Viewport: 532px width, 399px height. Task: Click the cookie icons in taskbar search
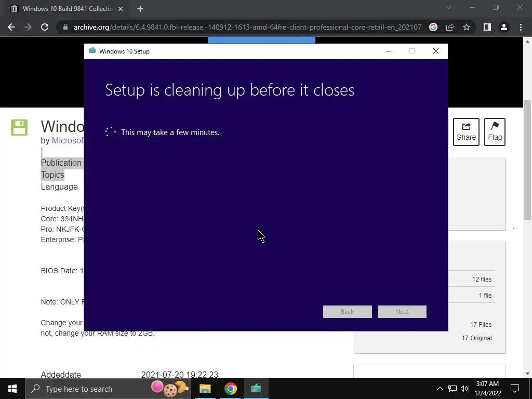point(170,389)
